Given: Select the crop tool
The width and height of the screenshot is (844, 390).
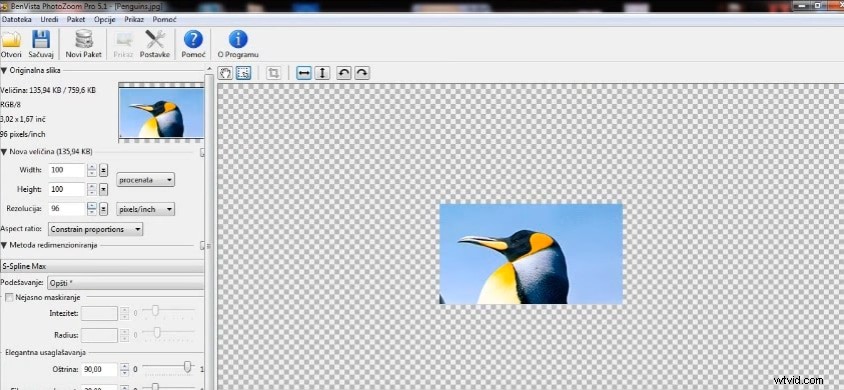Looking at the screenshot, I should pos(273,73).
